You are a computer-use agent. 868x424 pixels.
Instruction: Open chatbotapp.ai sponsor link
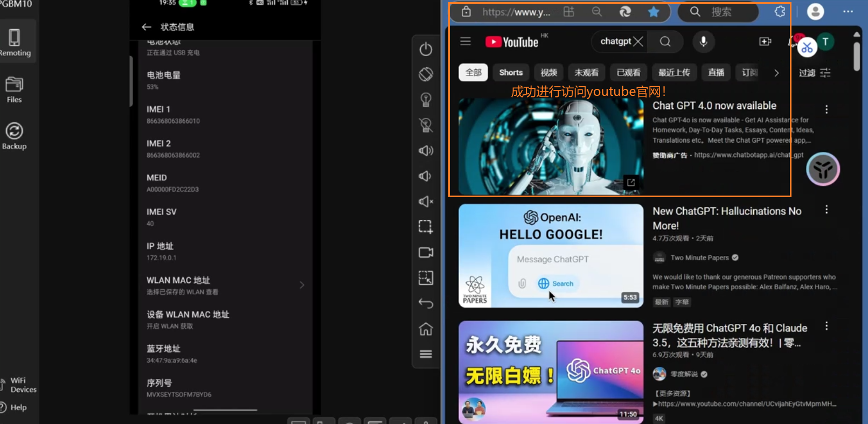point(748,155)
